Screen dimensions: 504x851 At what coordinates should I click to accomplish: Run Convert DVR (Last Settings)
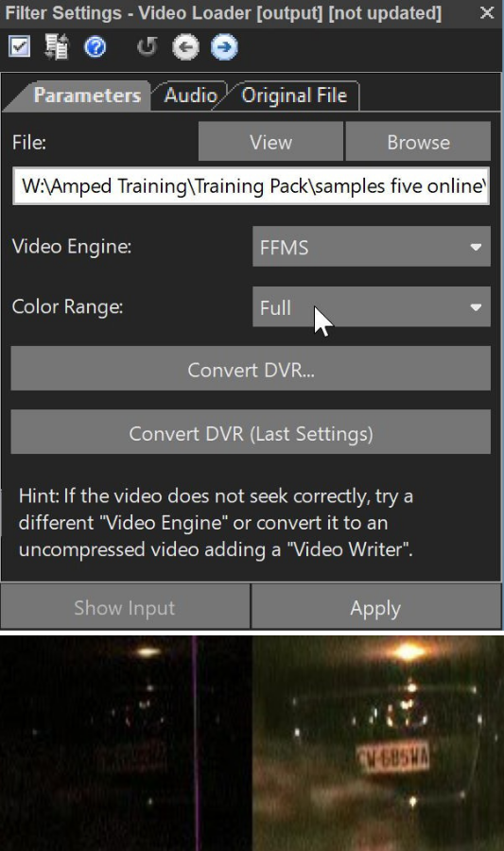pos(251,433)
